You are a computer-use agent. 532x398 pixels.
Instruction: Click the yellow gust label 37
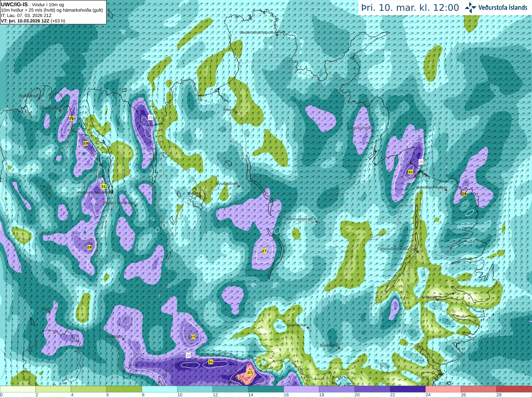click(x=250, y=373)
